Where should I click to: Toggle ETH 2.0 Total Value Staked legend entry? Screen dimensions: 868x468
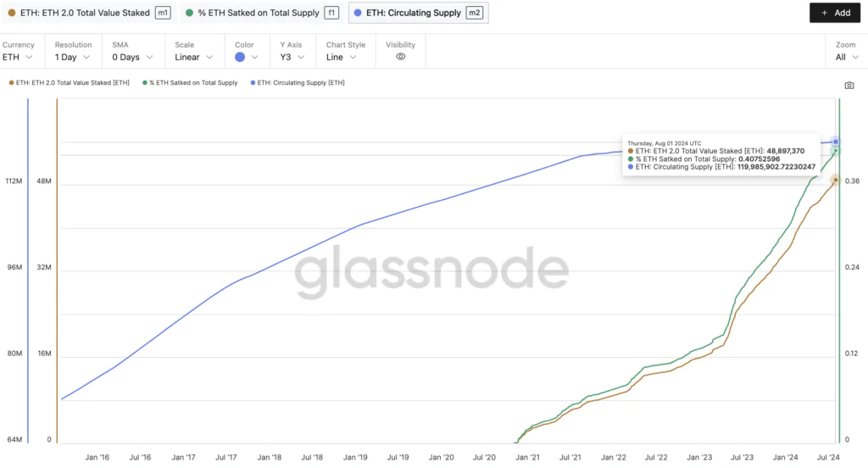[70, 82]
